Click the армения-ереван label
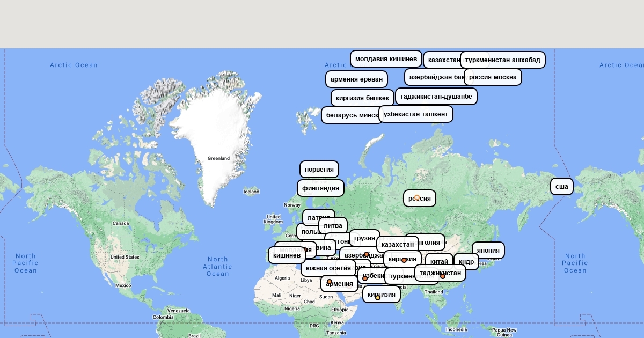Viewport: 644px width, 338px height. [356, 79]
